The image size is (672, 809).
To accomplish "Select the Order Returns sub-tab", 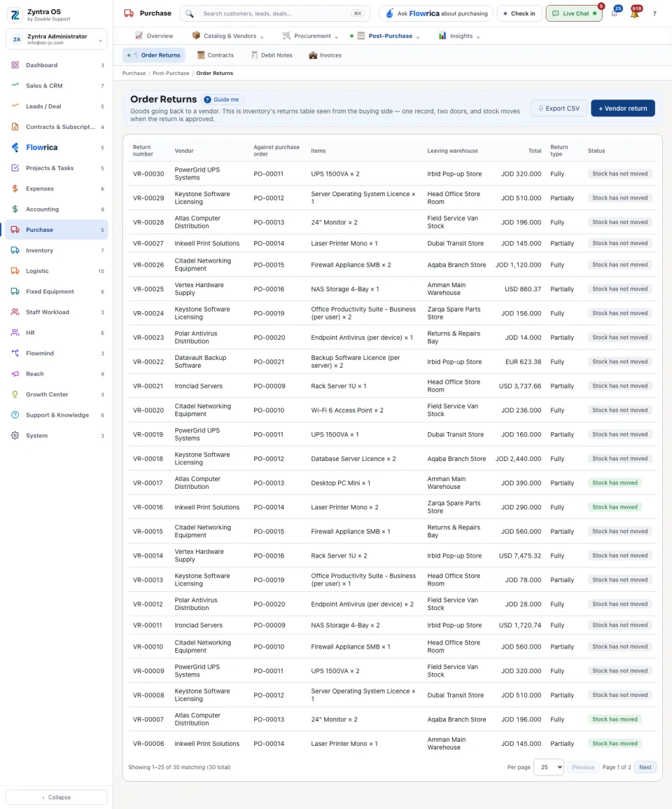I will pos(154,55).
